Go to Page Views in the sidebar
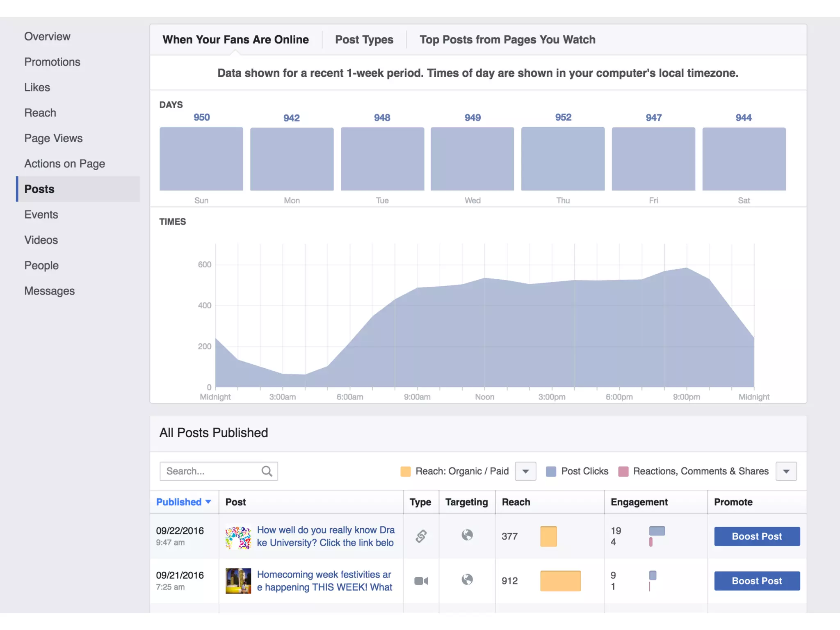Viewport: 840px width, 630px height. [x=53, y=138]
